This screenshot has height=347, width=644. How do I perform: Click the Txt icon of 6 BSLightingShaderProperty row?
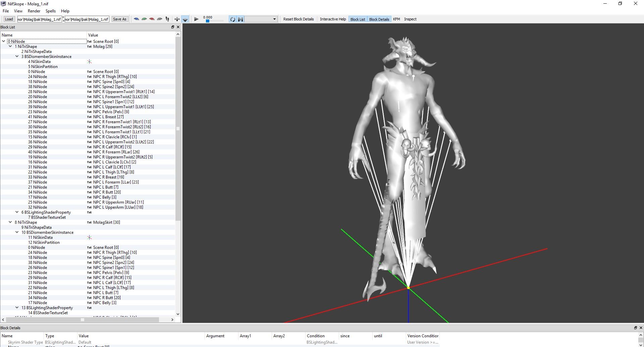pos(89,212)
